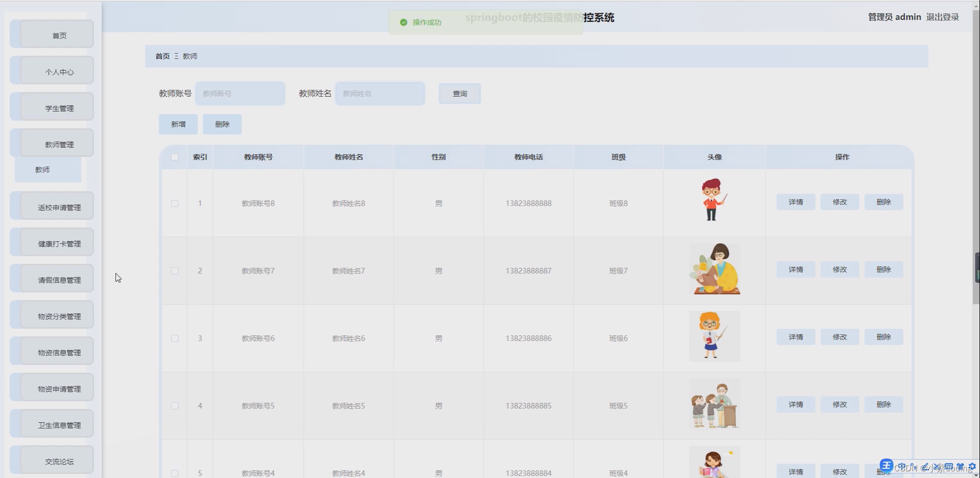Click 管理员 admin user label
Viewport: 980px width, 478px height.
click(x=894, y=17)
